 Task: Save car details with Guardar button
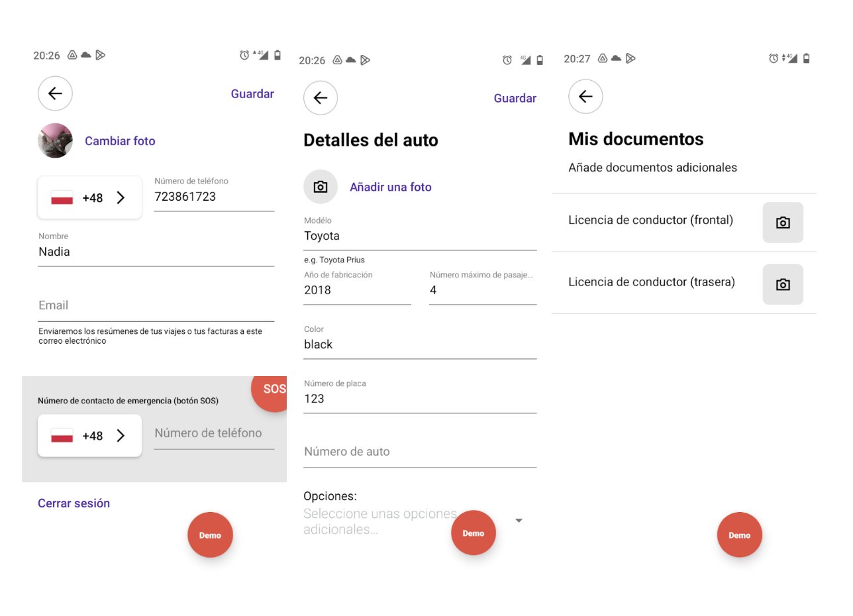(x=515, y=98)
